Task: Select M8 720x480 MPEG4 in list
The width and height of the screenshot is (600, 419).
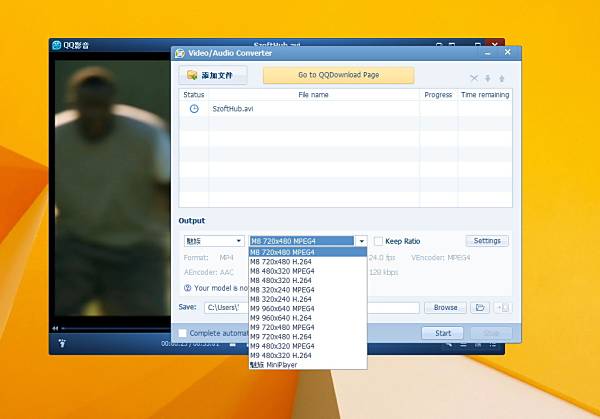Action: pos(308,252)
